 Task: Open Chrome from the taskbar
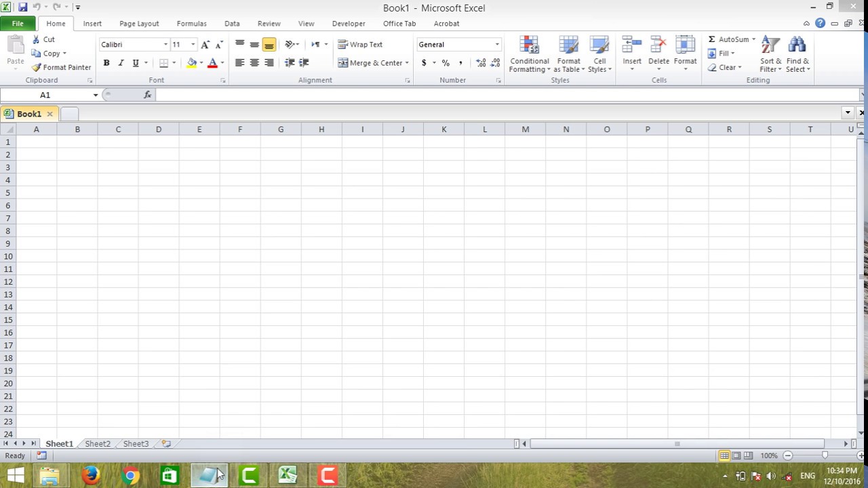point(130,476)
